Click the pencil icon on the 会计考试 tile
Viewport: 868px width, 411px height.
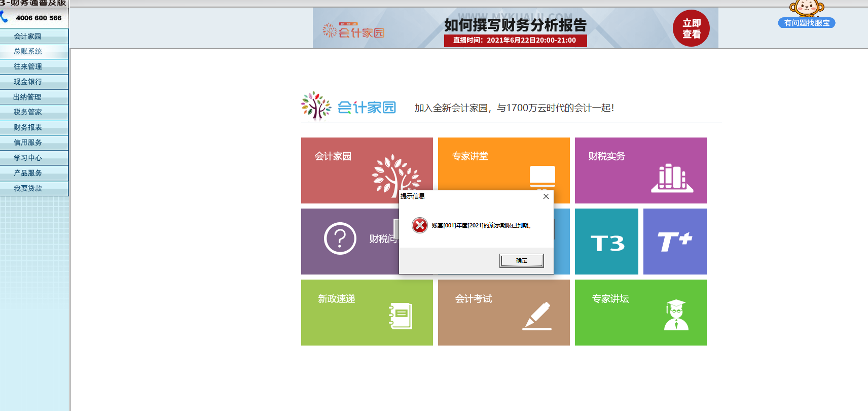pyautogui.click(x=537, y=316)
